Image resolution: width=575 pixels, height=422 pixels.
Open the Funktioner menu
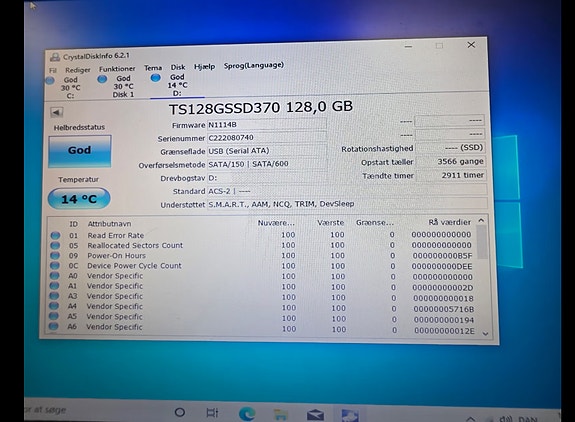coord(117,69)
